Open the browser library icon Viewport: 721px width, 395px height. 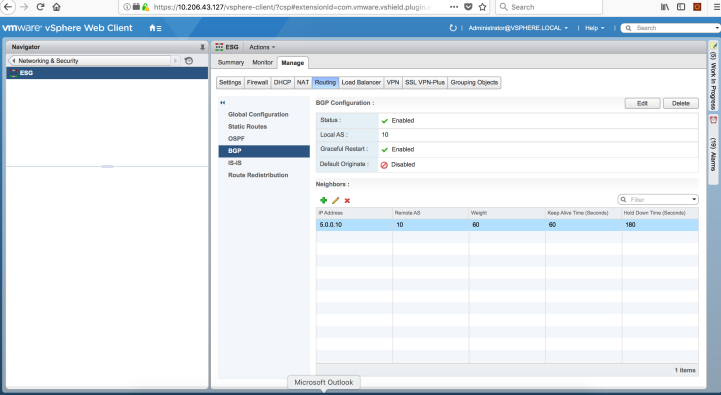[x=665, y=7]
